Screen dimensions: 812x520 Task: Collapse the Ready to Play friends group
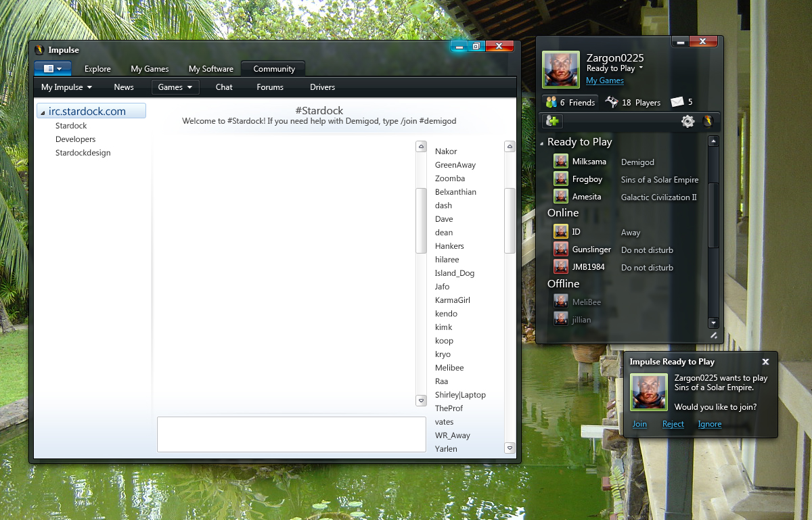pos(542,143)
